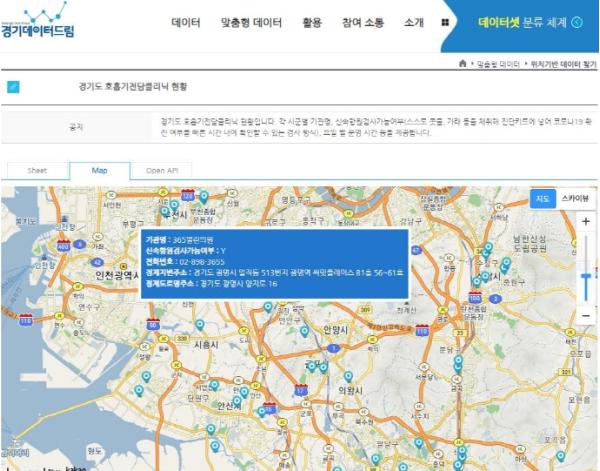
Task: Open the 참여 소통 menu
Action: point(361,22)
